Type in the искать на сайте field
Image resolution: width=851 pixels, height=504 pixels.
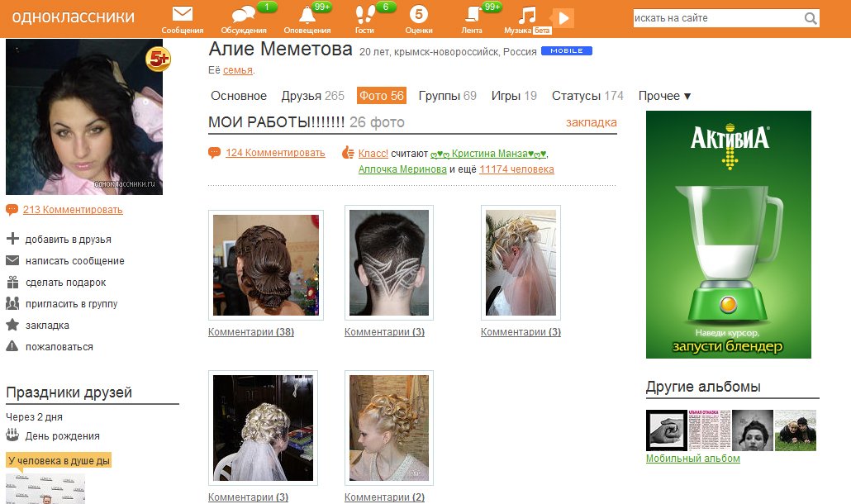(715, 18)
